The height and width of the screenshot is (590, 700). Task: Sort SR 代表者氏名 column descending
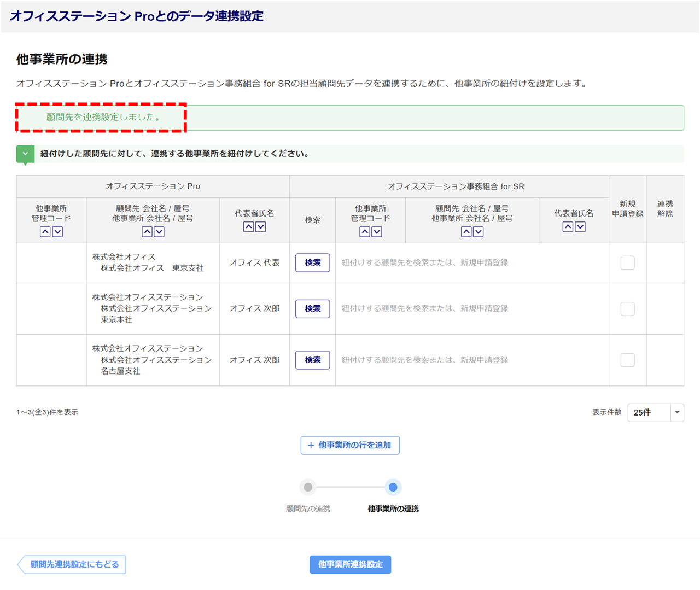click(580, 227)
